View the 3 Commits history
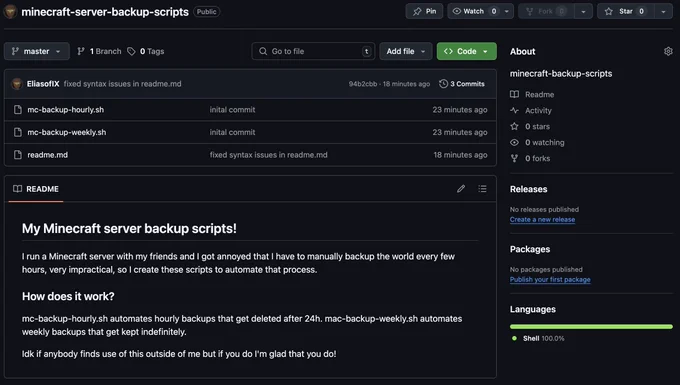The height and width of the screenshot is (385, 680). 462,84
